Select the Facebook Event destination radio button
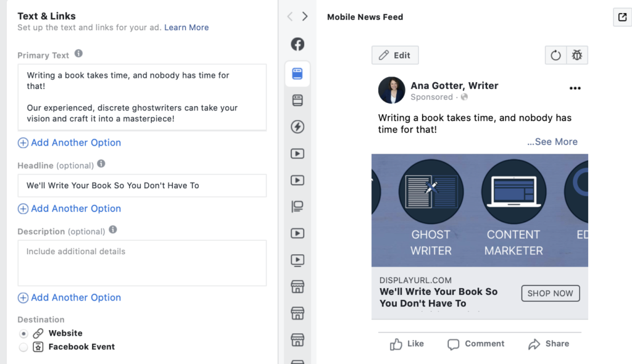This screenshot has width=632, height=364. click(23, 347)
